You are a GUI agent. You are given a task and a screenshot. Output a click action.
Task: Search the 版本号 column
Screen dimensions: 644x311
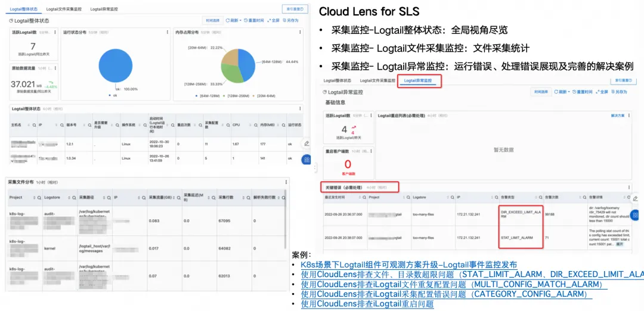point(89,125)
